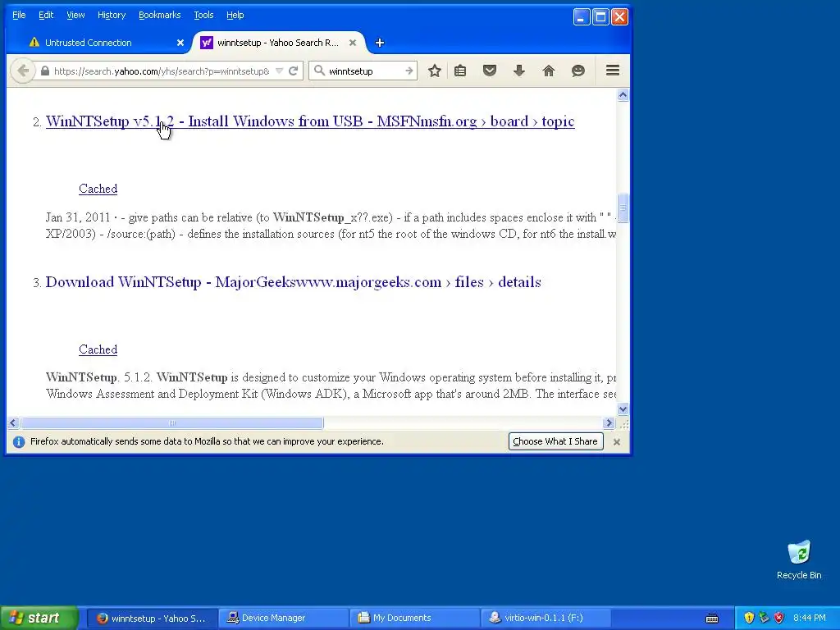Open the Hello chat smiley icon

point(578,71)
